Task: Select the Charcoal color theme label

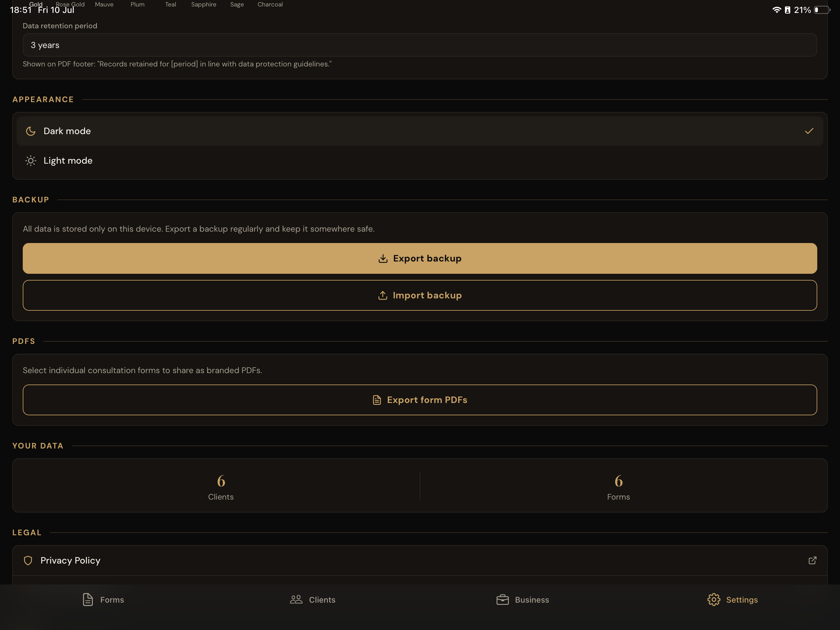Action: coord(270,4)
